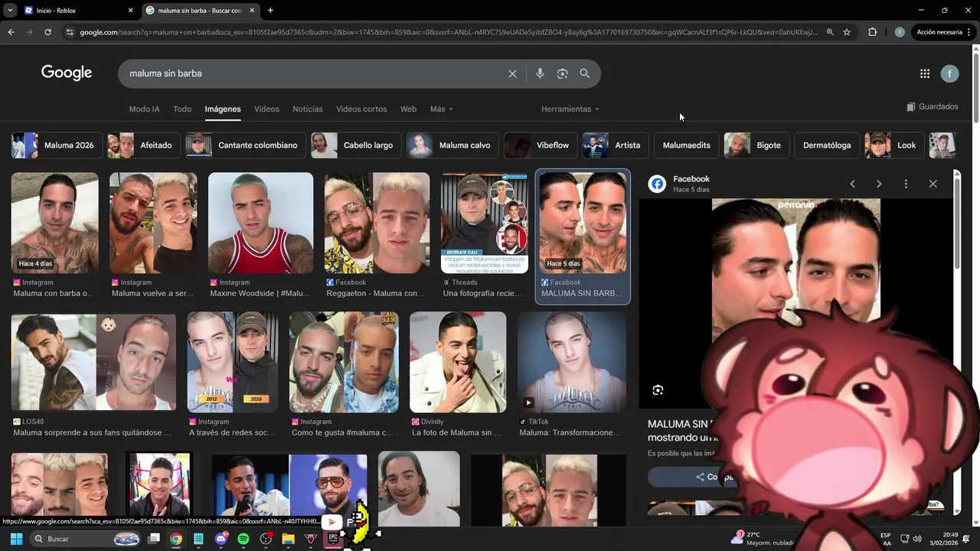
Task: Reload the current page
Action: pos(47,32)
